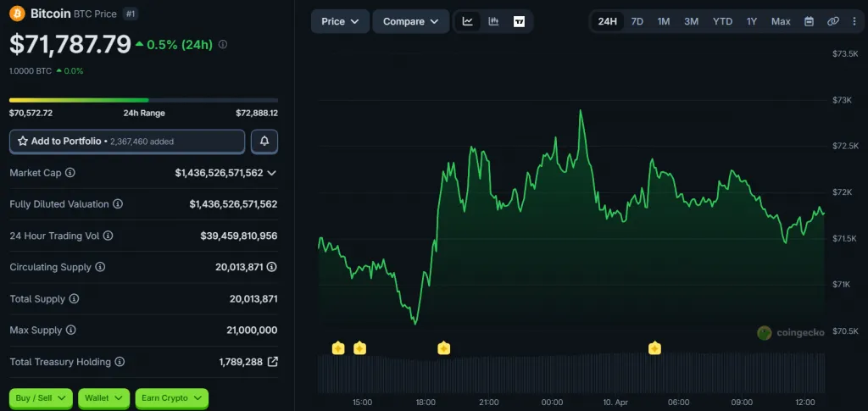This screenshot has width=868, height=411.
Task: Click the $71,787.79 price text
Action: coord(70,44)
